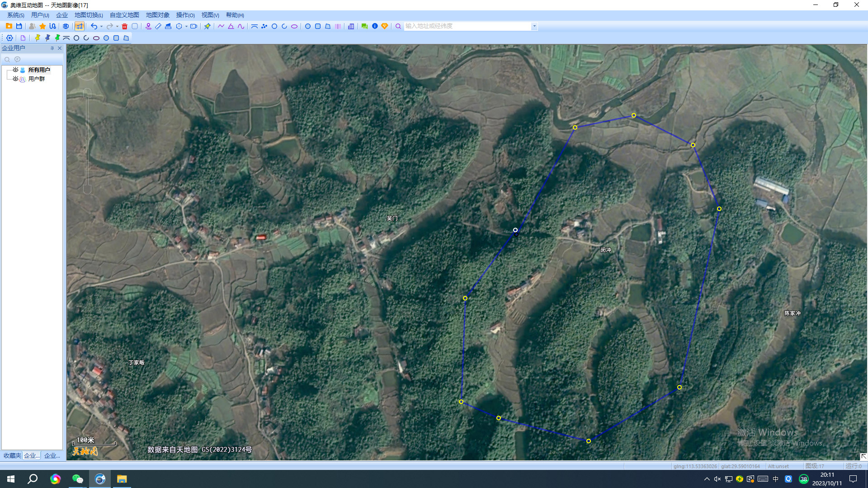
Task: Expand the corner arrow at map bottom-right
Action: [x=863, y=456]
